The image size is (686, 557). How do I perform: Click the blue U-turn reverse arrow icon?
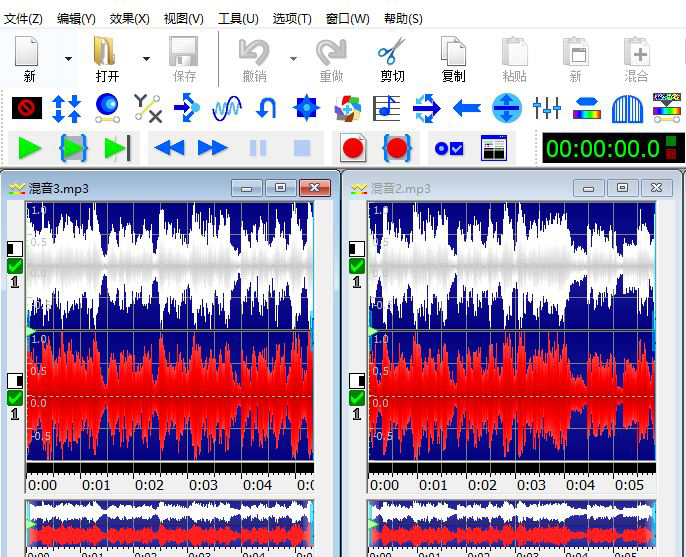(x=266, y=108)
